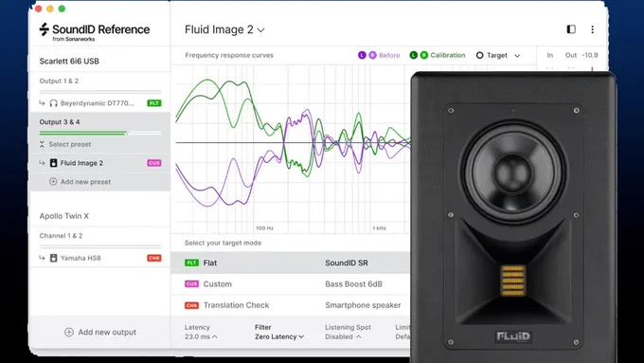Toggle the Target curve circle
The height and width of the screenshot is (363, 644).
click(479, 55)
